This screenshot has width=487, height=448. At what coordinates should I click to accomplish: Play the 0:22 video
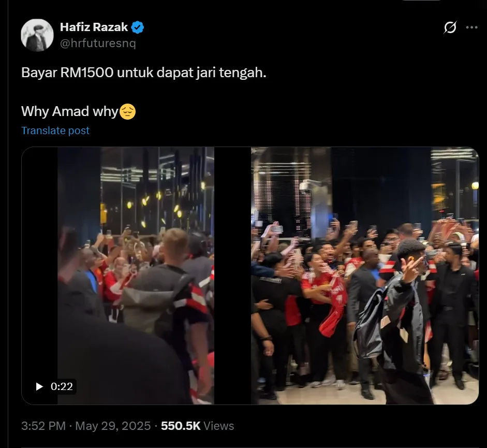39,386
